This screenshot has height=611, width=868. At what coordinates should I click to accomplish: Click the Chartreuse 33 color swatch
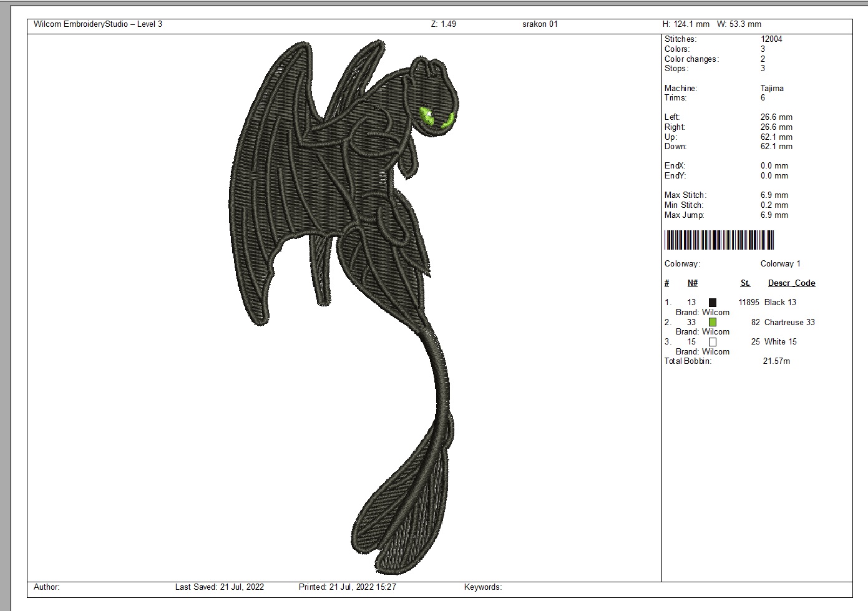coord(713,323)
